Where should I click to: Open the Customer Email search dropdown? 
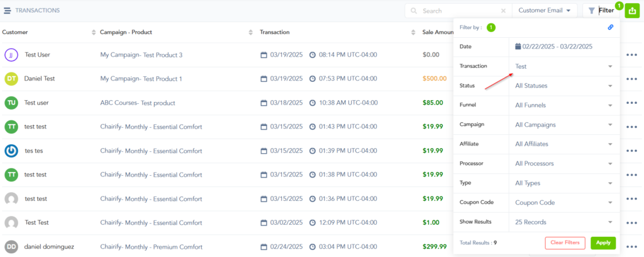coord(544,11)
